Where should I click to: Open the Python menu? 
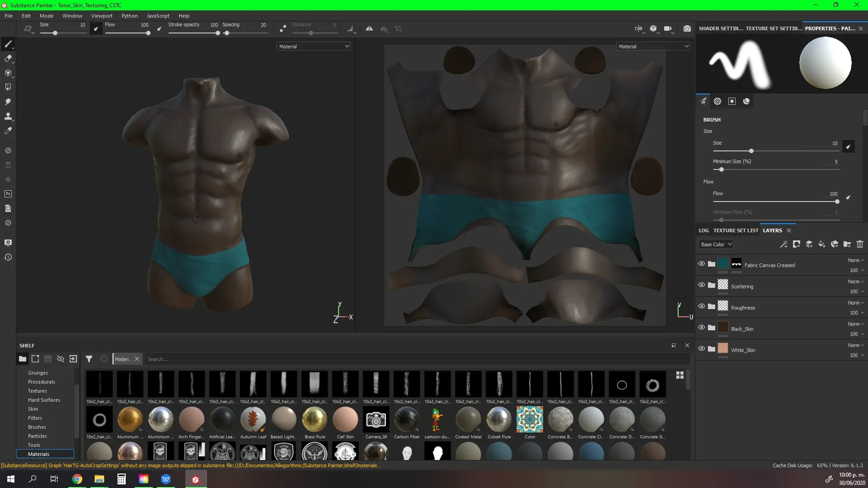pos(129,15)
